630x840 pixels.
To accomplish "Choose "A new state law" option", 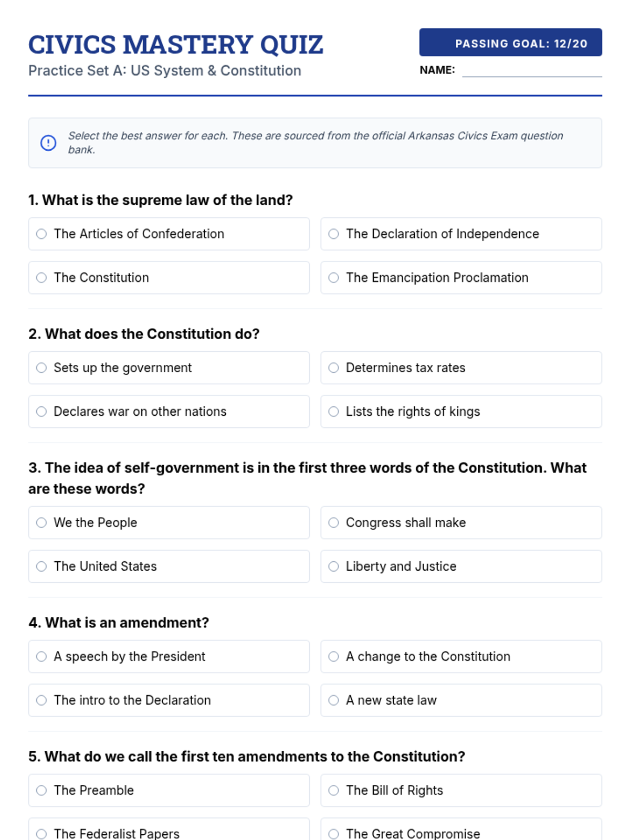I will point(333,700).
